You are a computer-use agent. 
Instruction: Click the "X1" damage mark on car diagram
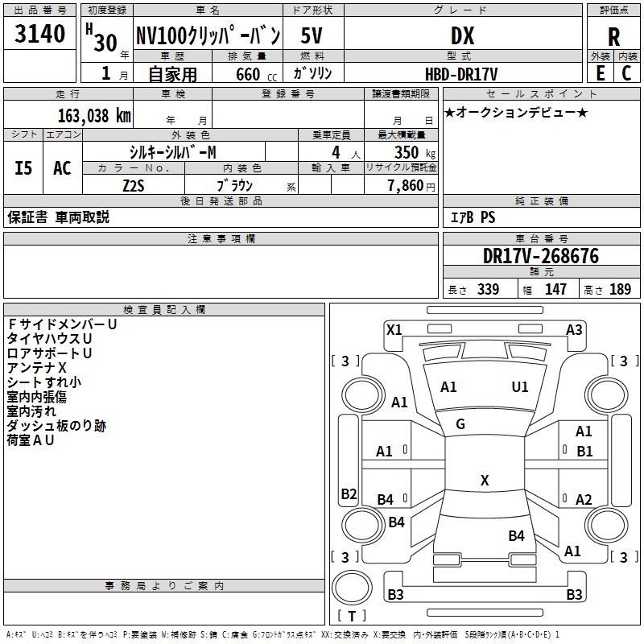(x=394, y=330)
